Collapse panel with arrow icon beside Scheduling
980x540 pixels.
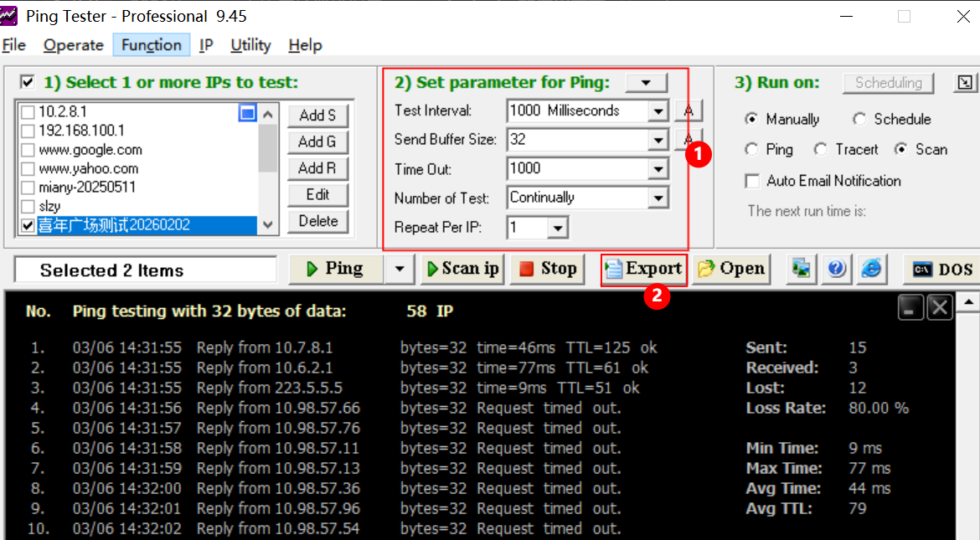point(966,83)
